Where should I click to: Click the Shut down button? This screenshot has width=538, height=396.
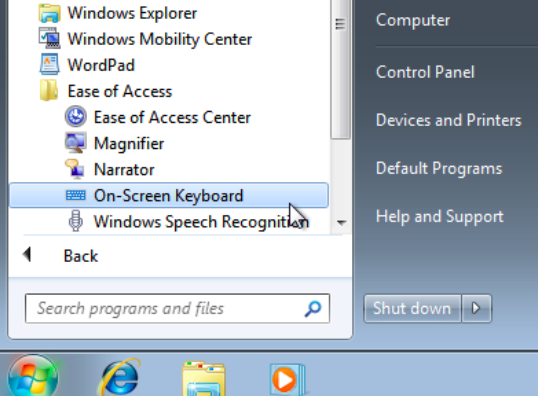pyautogui.click(x=412, y=308)
